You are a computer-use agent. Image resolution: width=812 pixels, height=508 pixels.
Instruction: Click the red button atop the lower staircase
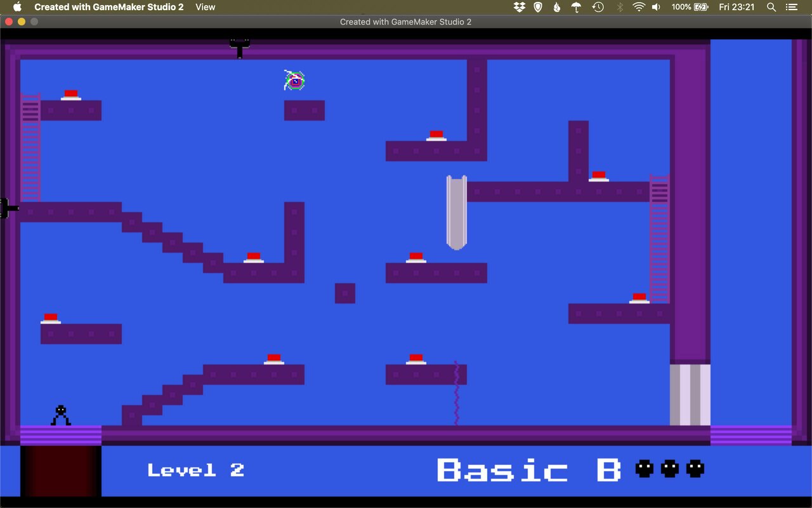[274, 359]
